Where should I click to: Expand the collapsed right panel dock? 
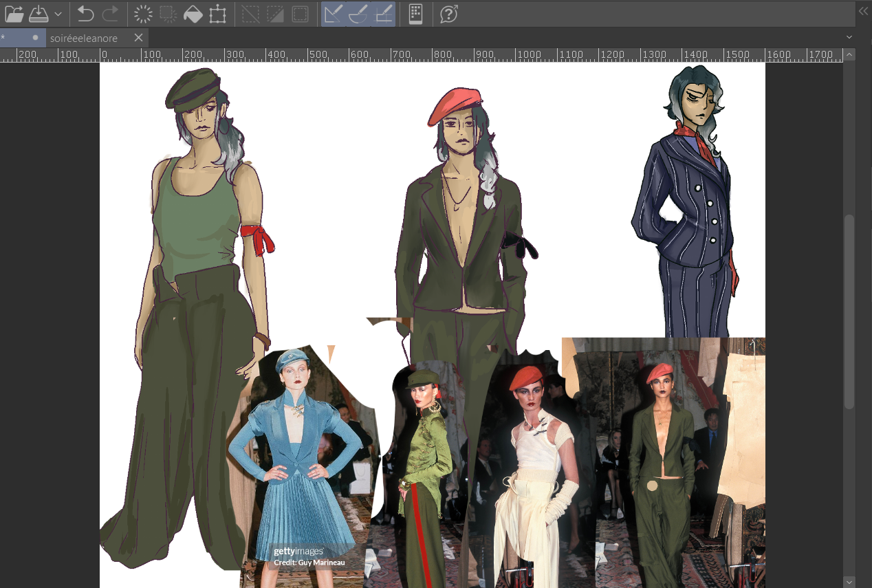(863, 10)
